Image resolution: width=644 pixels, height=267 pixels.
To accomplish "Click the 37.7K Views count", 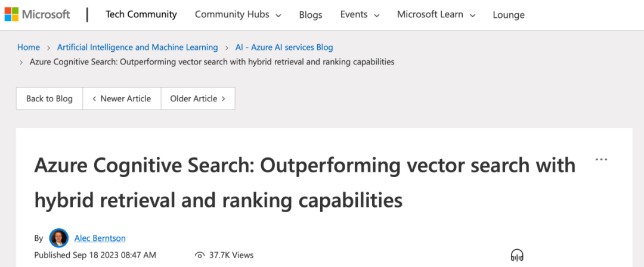I will (231, 256).
